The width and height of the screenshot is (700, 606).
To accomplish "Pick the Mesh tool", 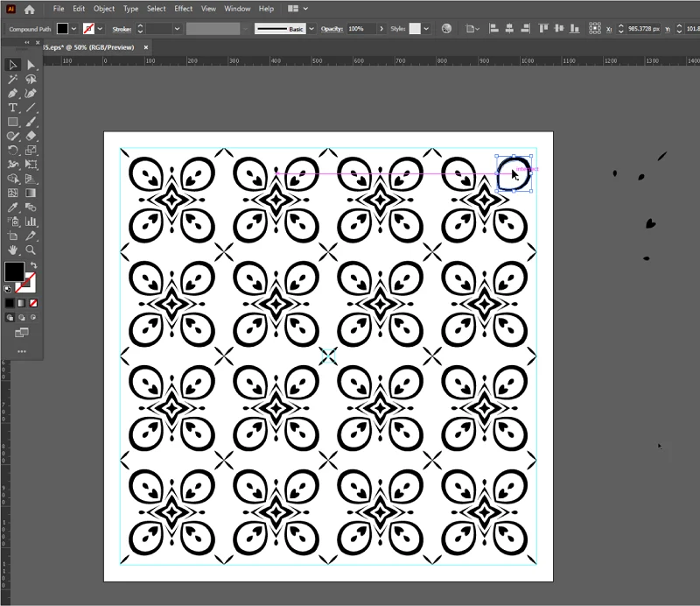I will [x=12, y=193].
